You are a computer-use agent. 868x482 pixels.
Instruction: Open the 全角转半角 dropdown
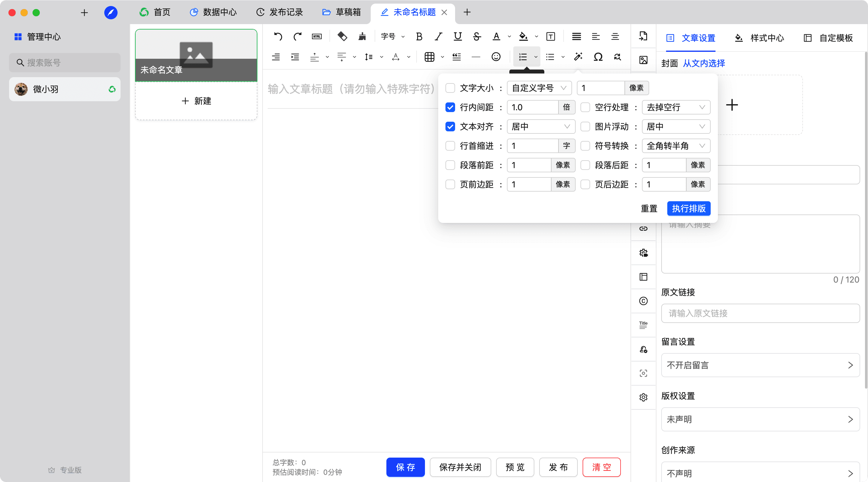coord(676,146)
